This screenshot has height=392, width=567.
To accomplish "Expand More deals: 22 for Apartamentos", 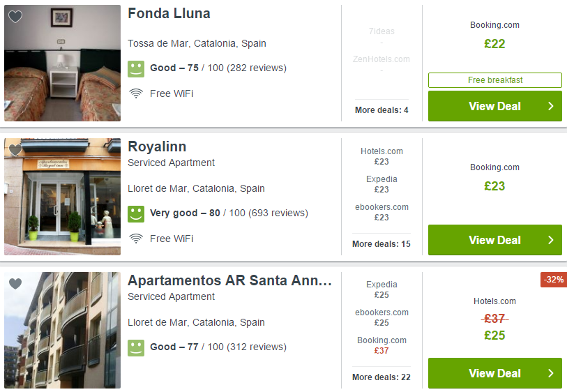I will tap(381, 377).
